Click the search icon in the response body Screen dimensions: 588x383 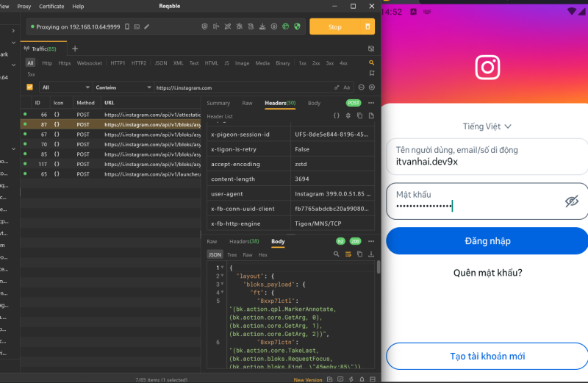point(337,254)
